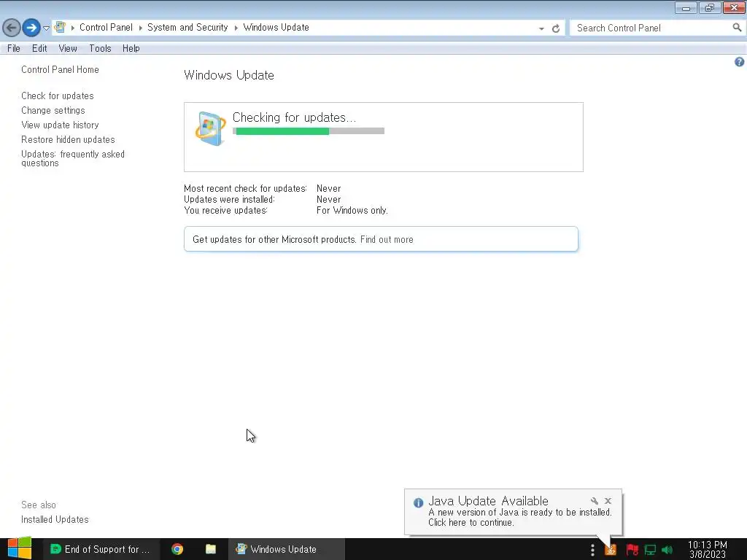
Task: Restore down the Windows Update window
Action: coord(710,7)
